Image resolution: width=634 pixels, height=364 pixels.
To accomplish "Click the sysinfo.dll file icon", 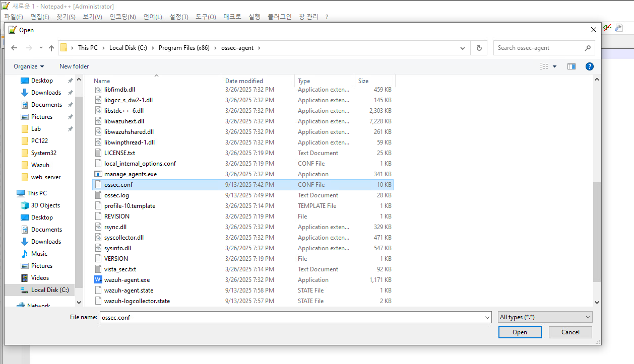I will click(x=98, y=248).
